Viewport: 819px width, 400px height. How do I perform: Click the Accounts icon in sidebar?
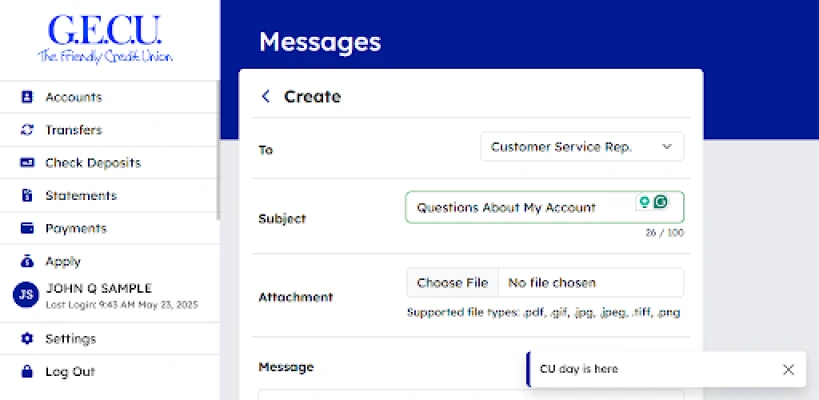(x=27, y=97)
